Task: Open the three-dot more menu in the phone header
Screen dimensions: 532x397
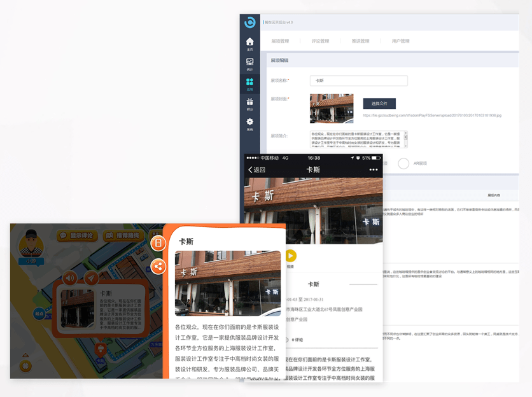Action: pyautogui.click(x=373, y=170)
